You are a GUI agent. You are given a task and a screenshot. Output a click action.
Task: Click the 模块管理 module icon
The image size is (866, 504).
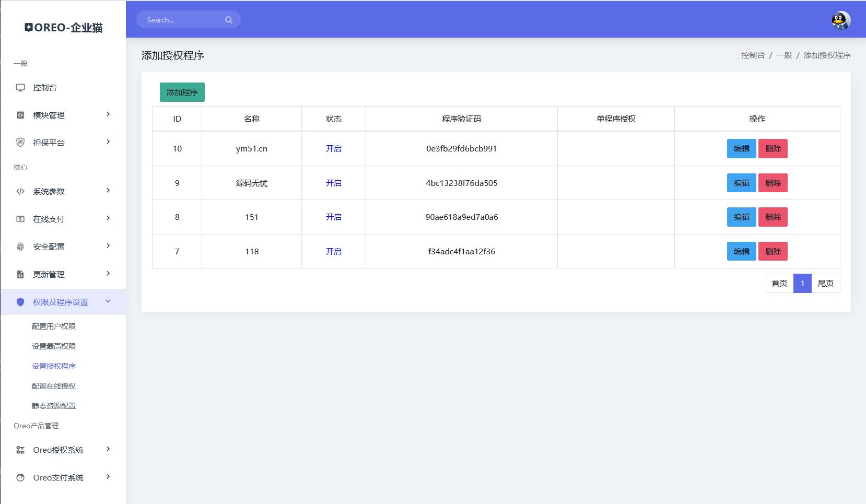click(20, 115)
